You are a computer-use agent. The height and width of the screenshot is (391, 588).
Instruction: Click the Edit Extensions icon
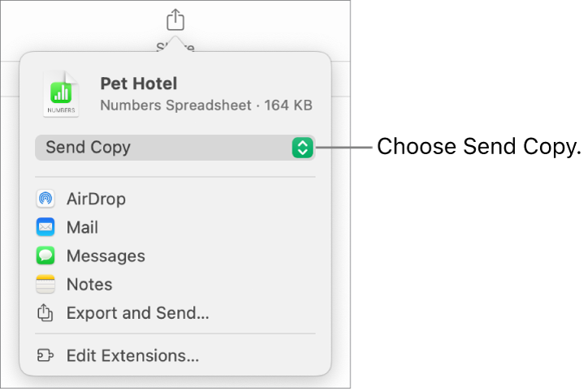(x=45, y=355)
